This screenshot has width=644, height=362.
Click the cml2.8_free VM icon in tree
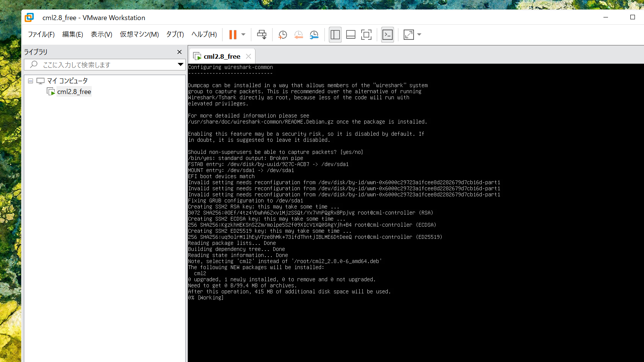click(51, 92)
